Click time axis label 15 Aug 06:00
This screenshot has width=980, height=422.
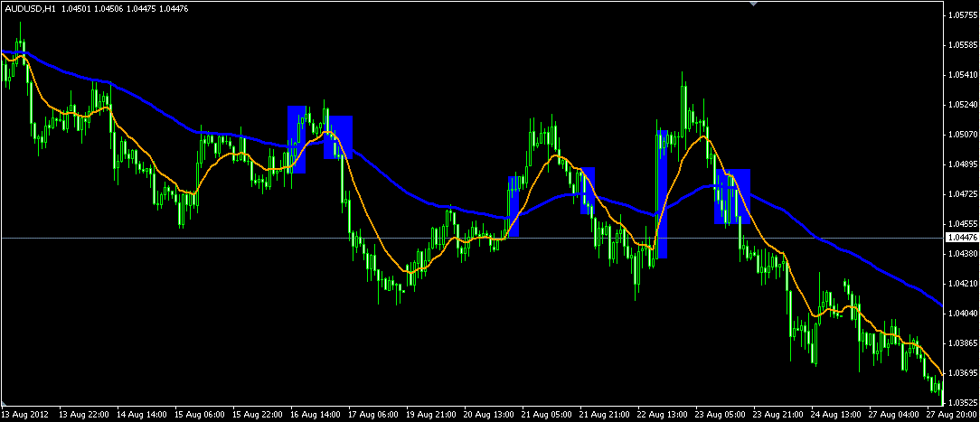tap(200, 415)
